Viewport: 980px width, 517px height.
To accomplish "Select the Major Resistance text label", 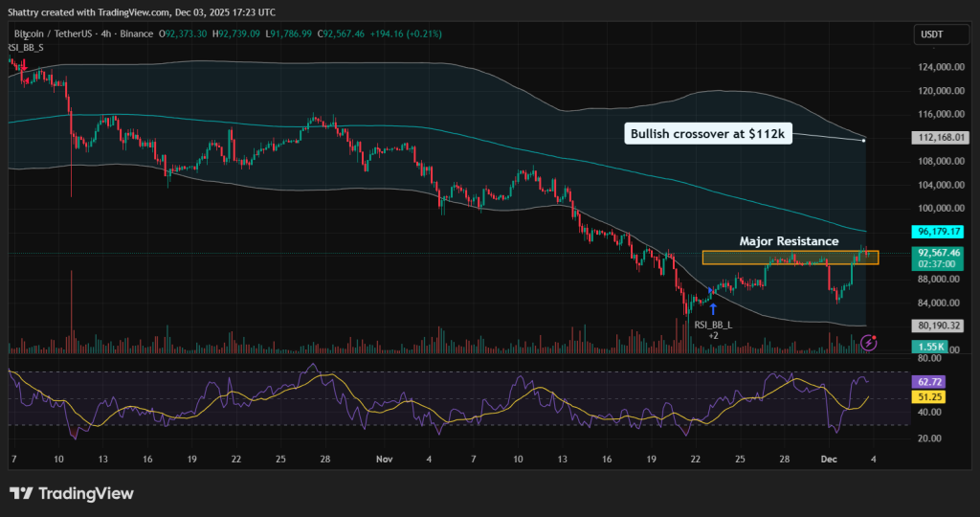I will pyautogui.click(x=789, y=241).
